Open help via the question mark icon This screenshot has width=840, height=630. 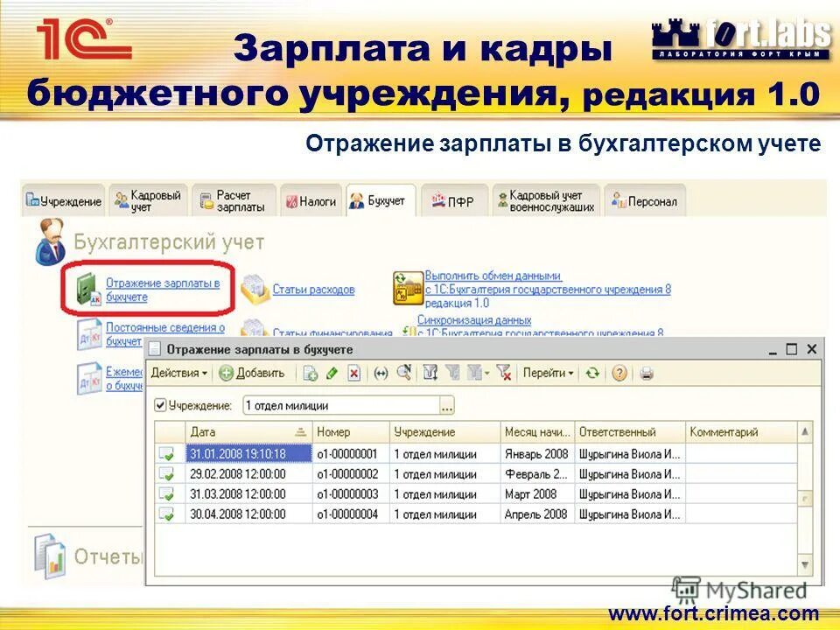[x=620, y=374]
